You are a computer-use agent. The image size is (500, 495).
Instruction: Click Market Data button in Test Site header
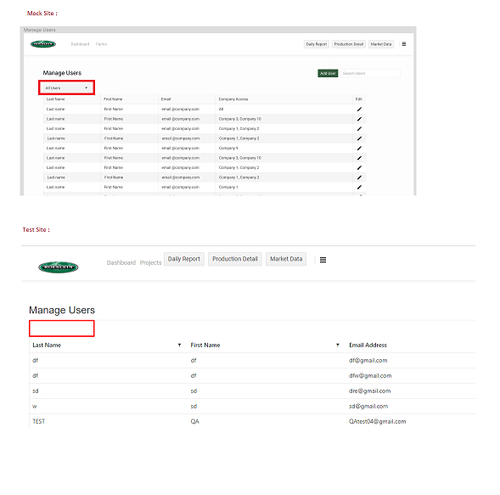[286, 259]
